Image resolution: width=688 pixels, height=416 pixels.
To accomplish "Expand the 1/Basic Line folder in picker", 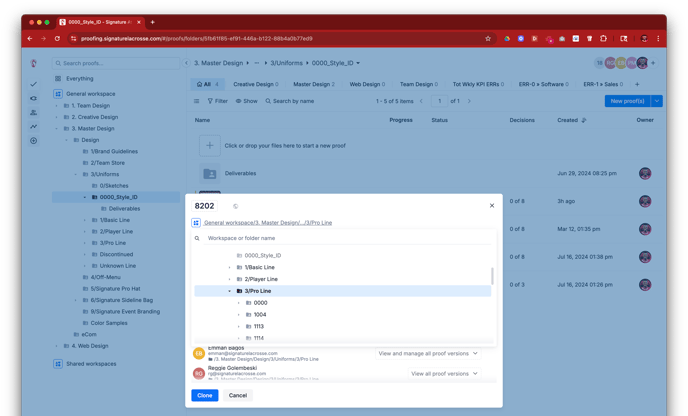I will click(x=229, y=267).
